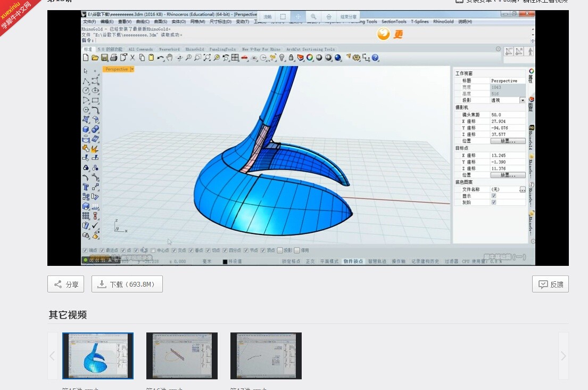Switch to the Weaverbird toolbar tab
588x390 pixels.
(x=169, y=49)
